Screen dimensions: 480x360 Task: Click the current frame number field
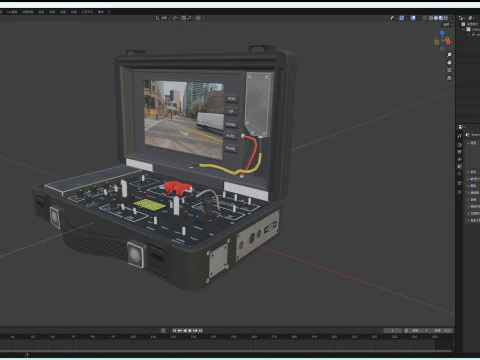(392, 331)
